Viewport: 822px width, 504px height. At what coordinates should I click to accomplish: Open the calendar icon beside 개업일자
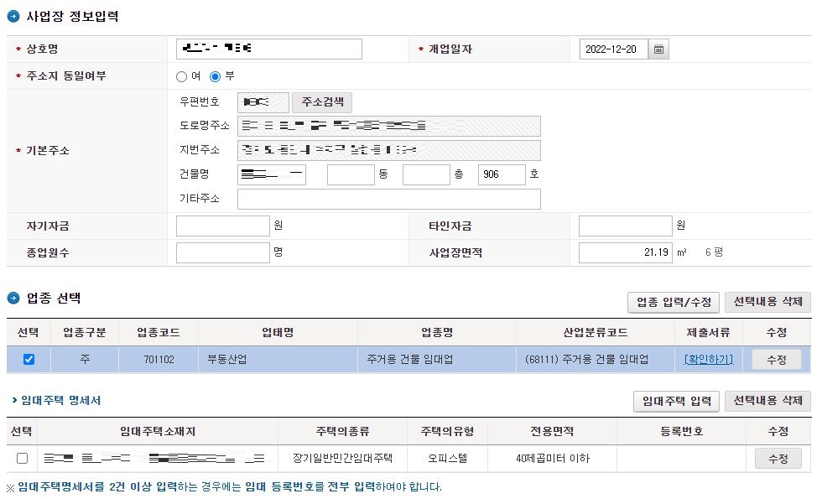tap(659, 48)
